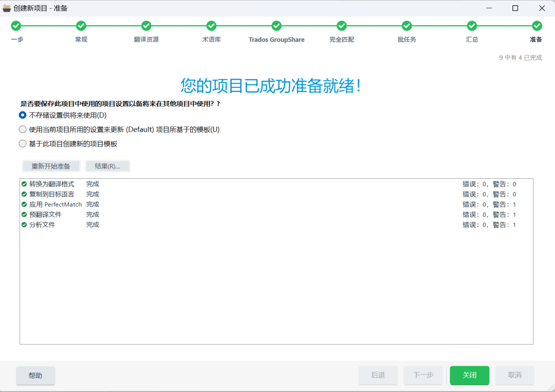Click the 汇总 step checkmark icon
Screen dimensions: 555x392
point(472,25)
